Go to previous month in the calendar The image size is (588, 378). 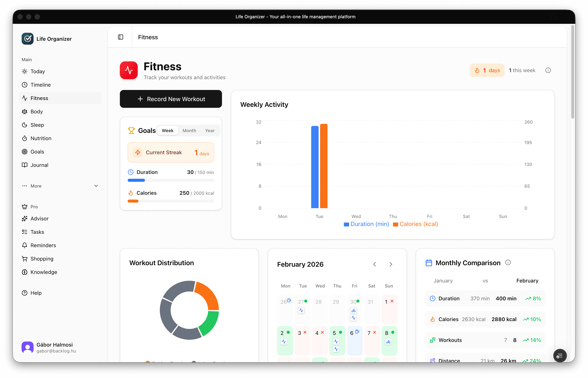374,264
